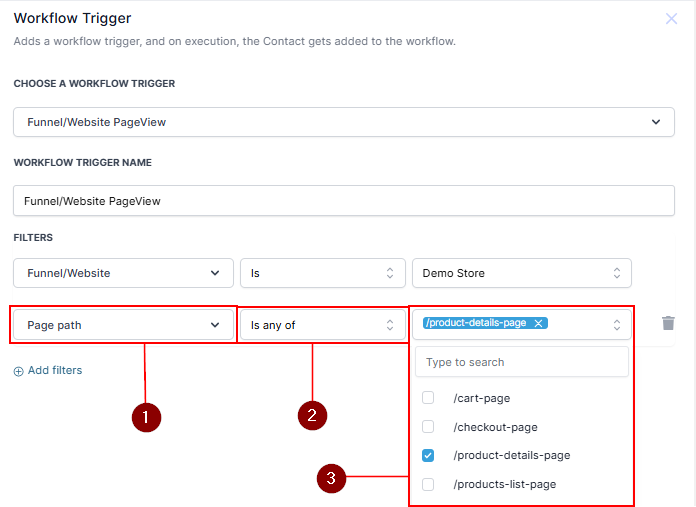This screenshot has height=507, width=696.
Task: Open the Is any of operator dropdown
Action: pos(322,325)
